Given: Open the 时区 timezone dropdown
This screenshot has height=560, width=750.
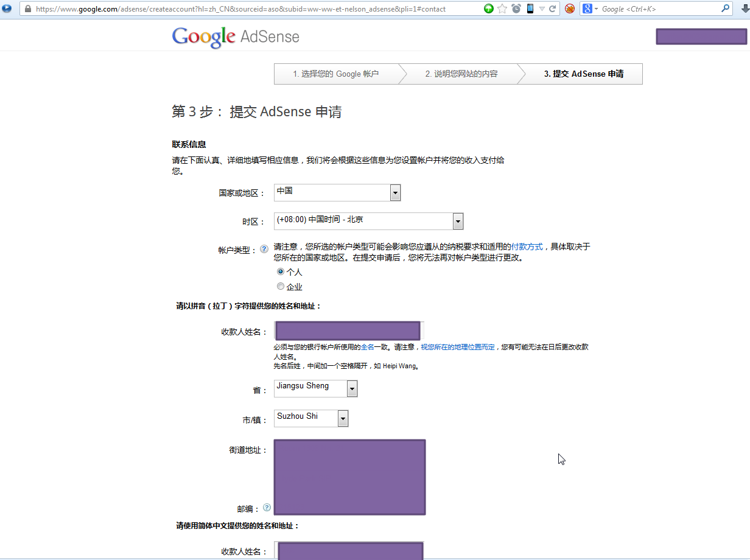Looking at the screenshot, I should [369, 221].
